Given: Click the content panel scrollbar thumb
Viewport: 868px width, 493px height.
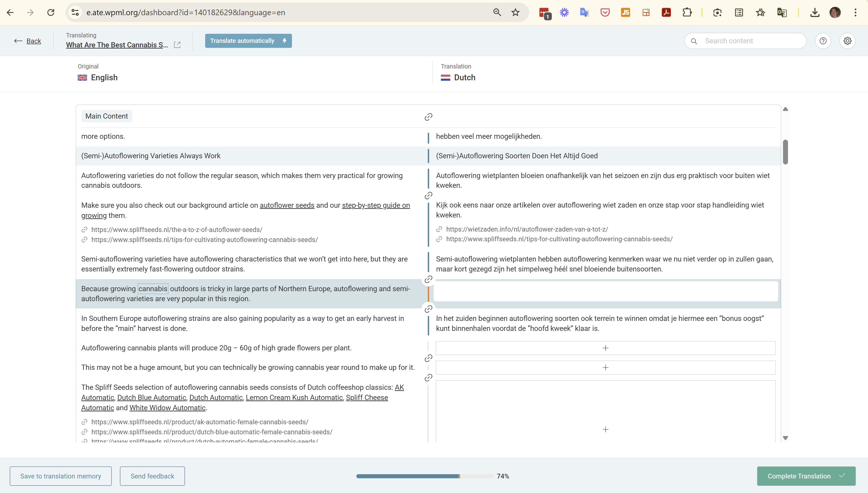Looking at the screenshot, I should (785, 152).
